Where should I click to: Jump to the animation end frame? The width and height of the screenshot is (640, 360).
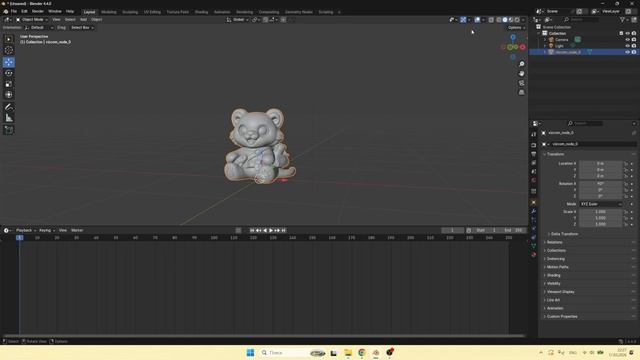tap(284, 231)
